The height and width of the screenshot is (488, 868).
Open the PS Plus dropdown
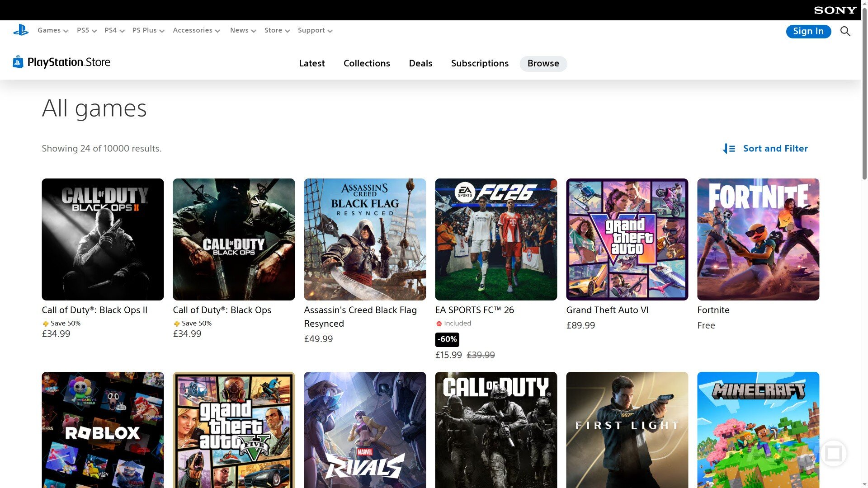point(148,30)
